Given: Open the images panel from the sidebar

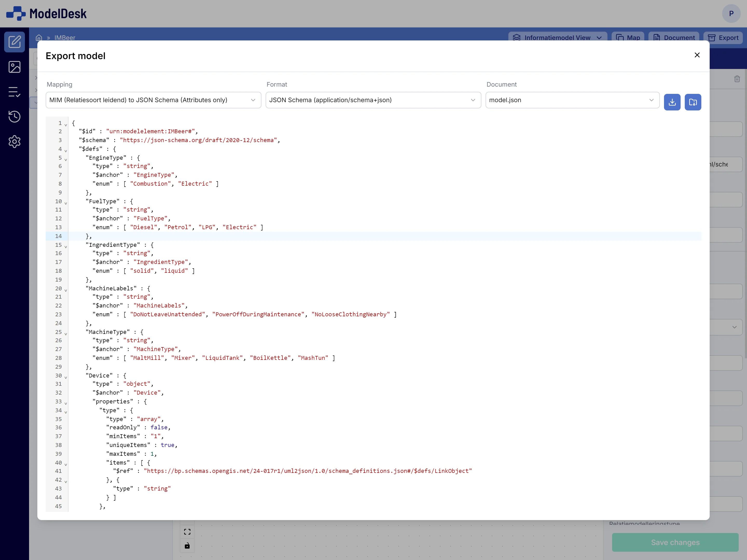Looking at the screenshot, I should tap(15, 67).
